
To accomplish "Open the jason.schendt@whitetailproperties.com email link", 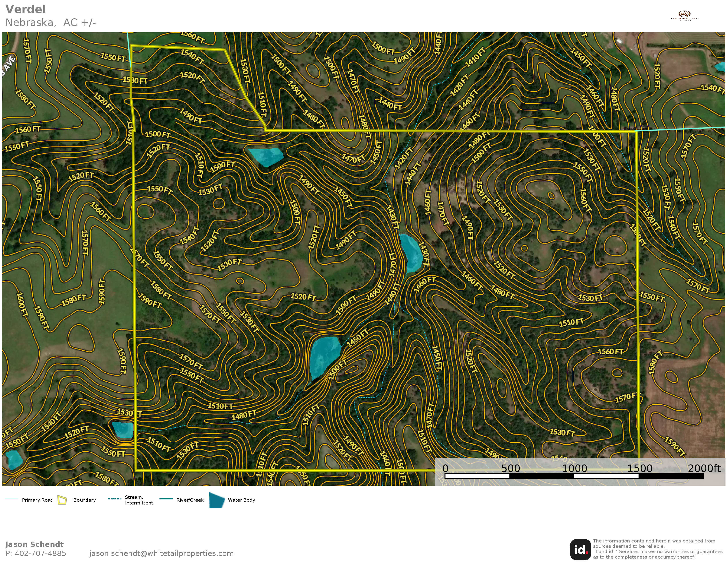I will pyautogui.click(x=161, y=553).
